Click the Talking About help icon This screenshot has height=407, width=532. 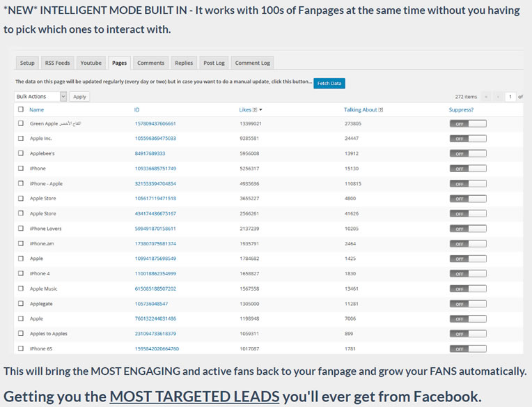[x=381, y=110]
